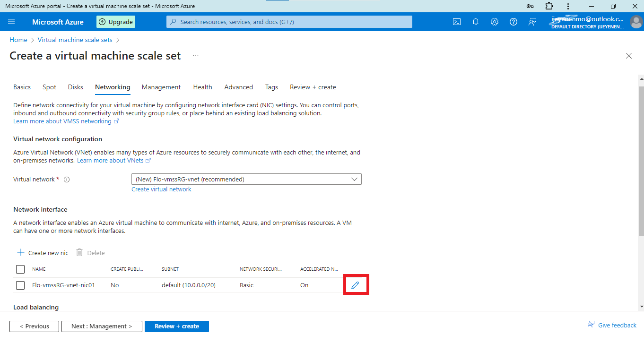Switch to the Management tab

pos(161,87)
